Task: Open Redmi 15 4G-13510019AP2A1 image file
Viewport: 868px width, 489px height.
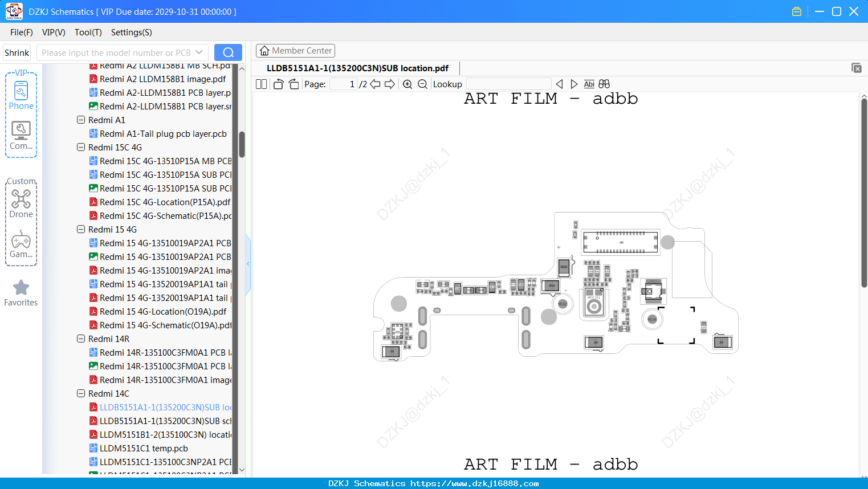Action: point(161,271)
